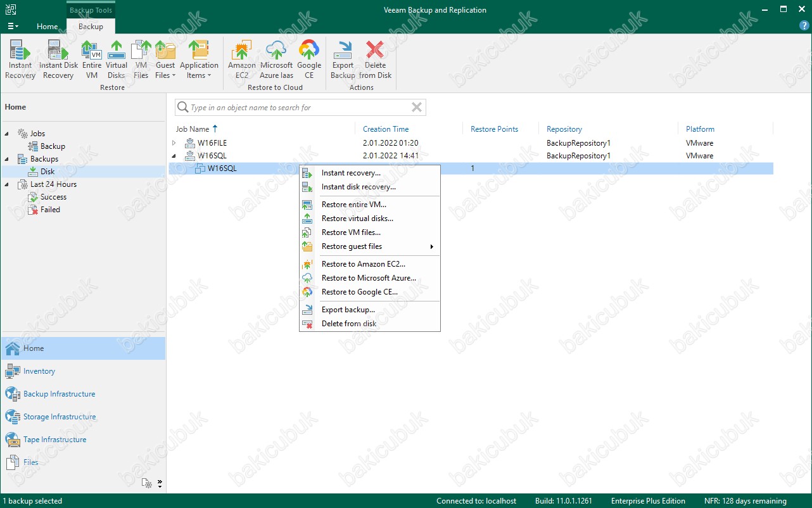This screenshot has width=812, height=508.
Task: Switch to the Backup ribbon tab
Action: 91,26
